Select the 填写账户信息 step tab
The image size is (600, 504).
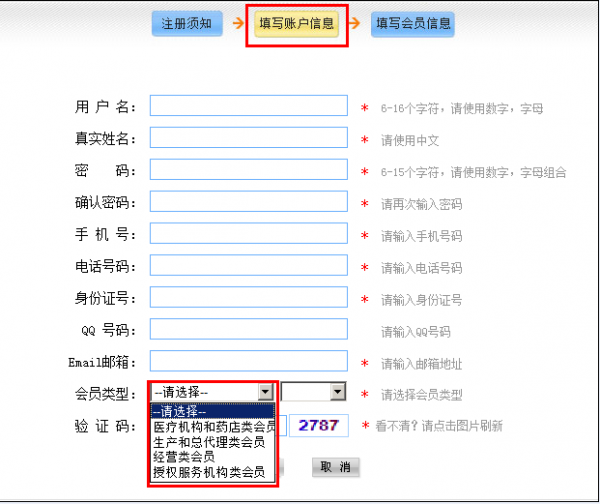[x=297, y=24]
